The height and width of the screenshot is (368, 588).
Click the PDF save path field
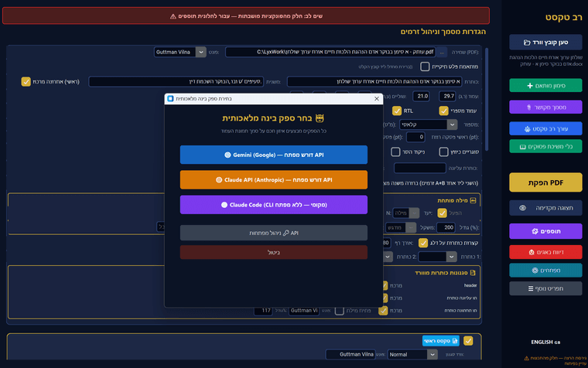click(x=330, y=52)
